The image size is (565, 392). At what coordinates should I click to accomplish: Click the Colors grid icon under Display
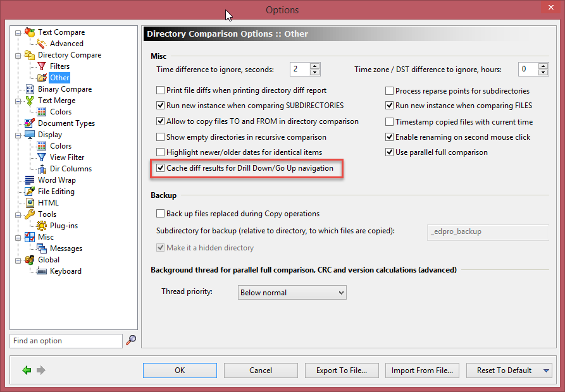[42, 146]
